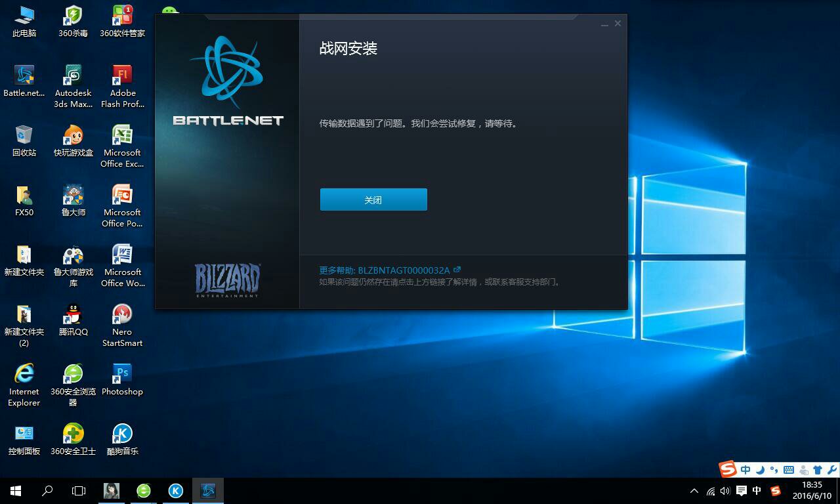Switch to the anime avatar taskbar app
Image resolution: width=840 pixels, height=504 pixels.
[x=112, y=490]
